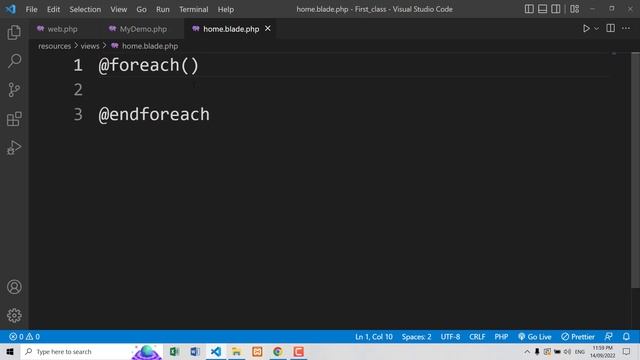Image resolution: width=640 pixels, height=360 pixels.
Task: Click taskbar search box
Action: [x=92, y=351]
